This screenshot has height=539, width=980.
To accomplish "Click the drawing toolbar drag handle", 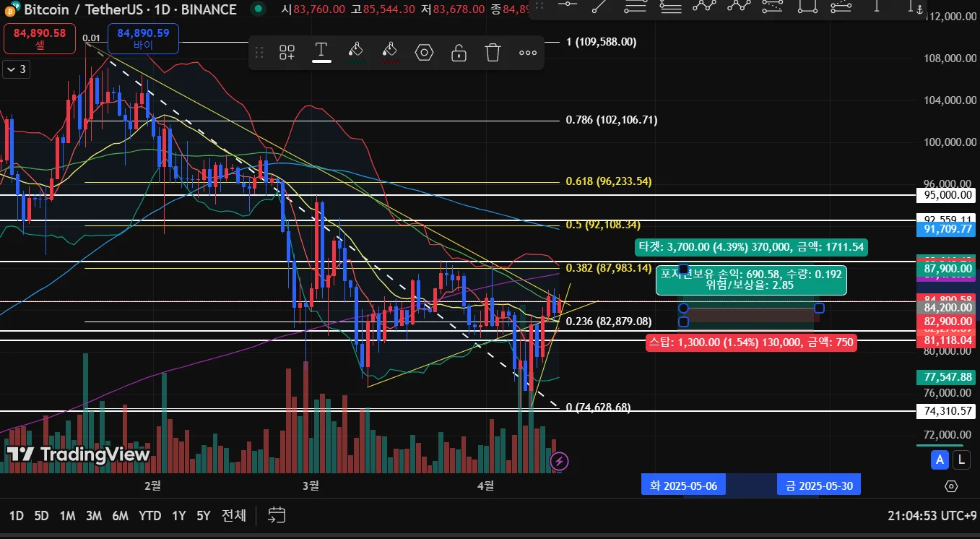I will 261,52.
